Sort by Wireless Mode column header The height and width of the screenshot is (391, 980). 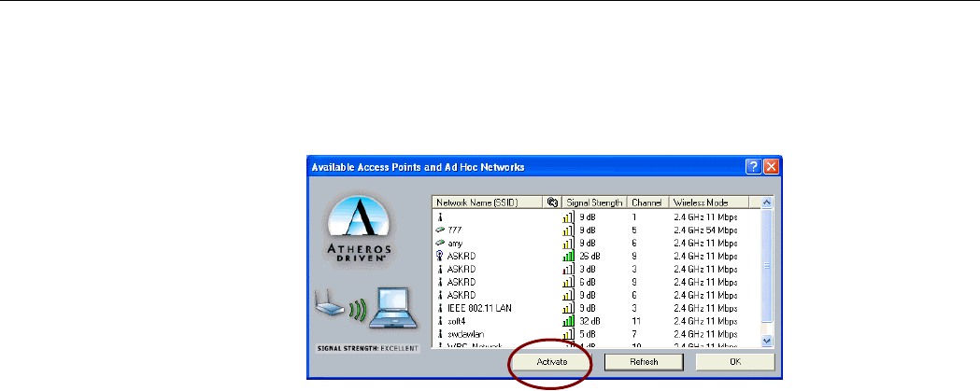click(708, 202)
